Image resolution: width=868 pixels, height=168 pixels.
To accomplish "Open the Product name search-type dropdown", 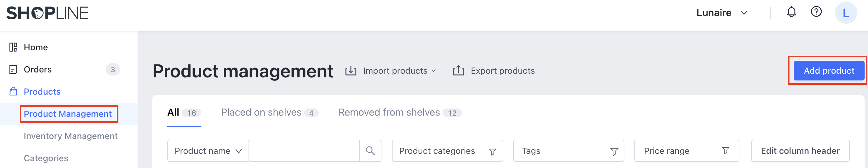I will click(208, 151).
